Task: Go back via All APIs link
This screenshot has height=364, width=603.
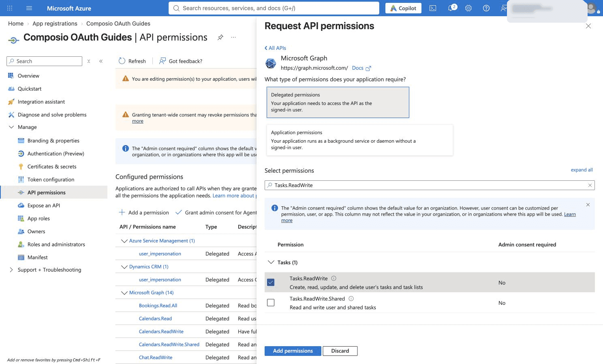Action: 275,48
